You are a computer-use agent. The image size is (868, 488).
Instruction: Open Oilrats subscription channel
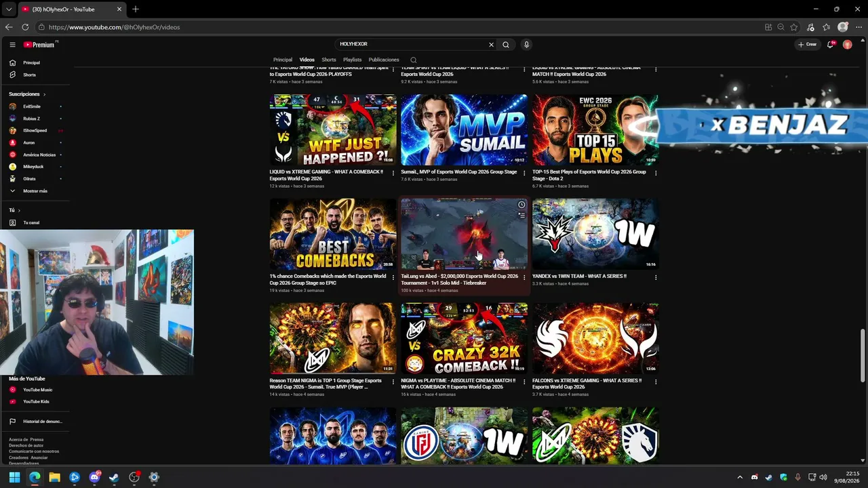click(x=30, y=179)
